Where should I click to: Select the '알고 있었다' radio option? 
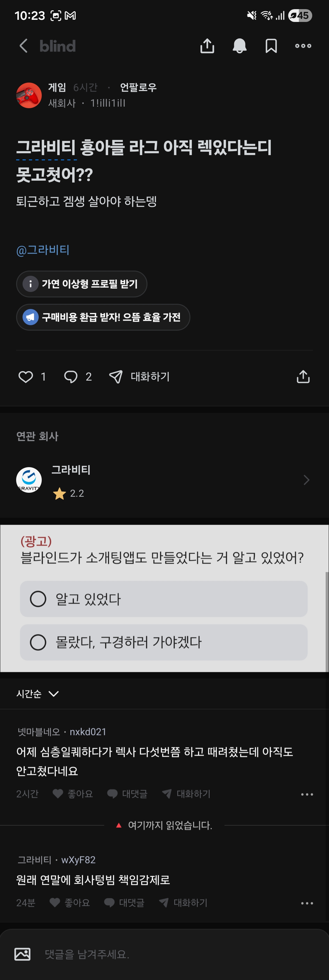38,599
